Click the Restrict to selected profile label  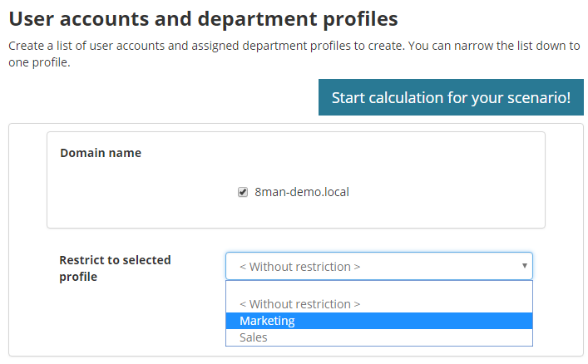coord(115,260)
